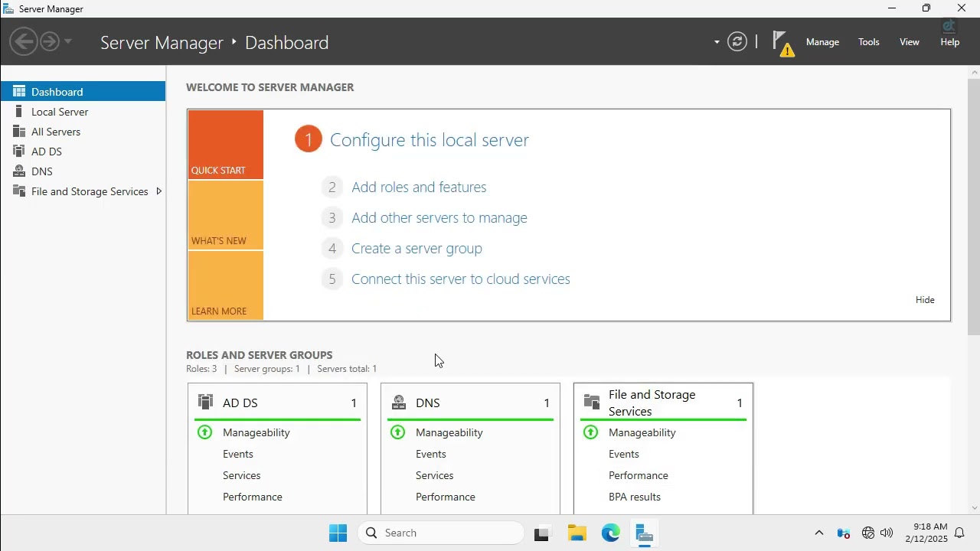Select Dashboard in the left pane
The width and height of the screenshot is (980, 551).
point(83,92)
